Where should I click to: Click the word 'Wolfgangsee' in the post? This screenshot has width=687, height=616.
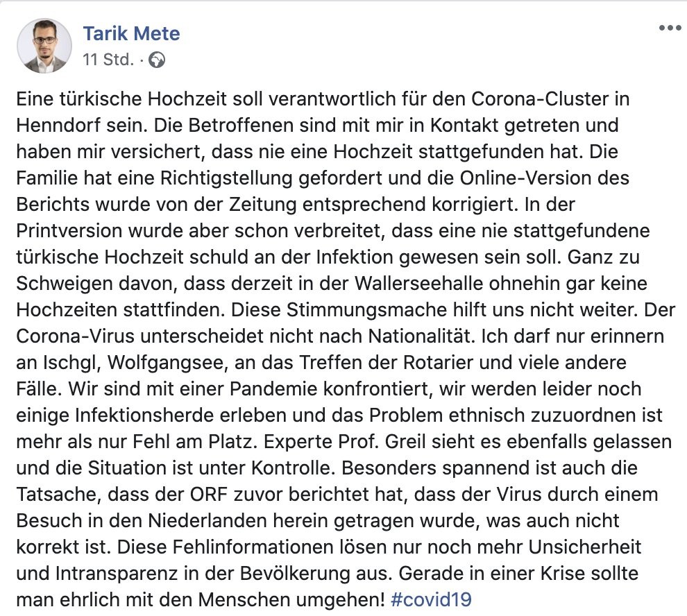tap(165, 363)
